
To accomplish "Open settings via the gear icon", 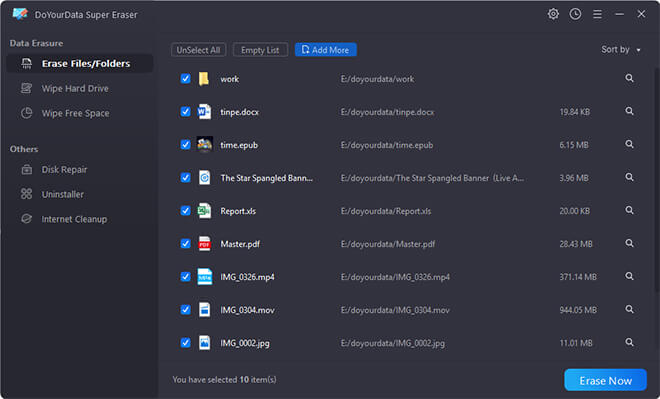I will [553, 14].
